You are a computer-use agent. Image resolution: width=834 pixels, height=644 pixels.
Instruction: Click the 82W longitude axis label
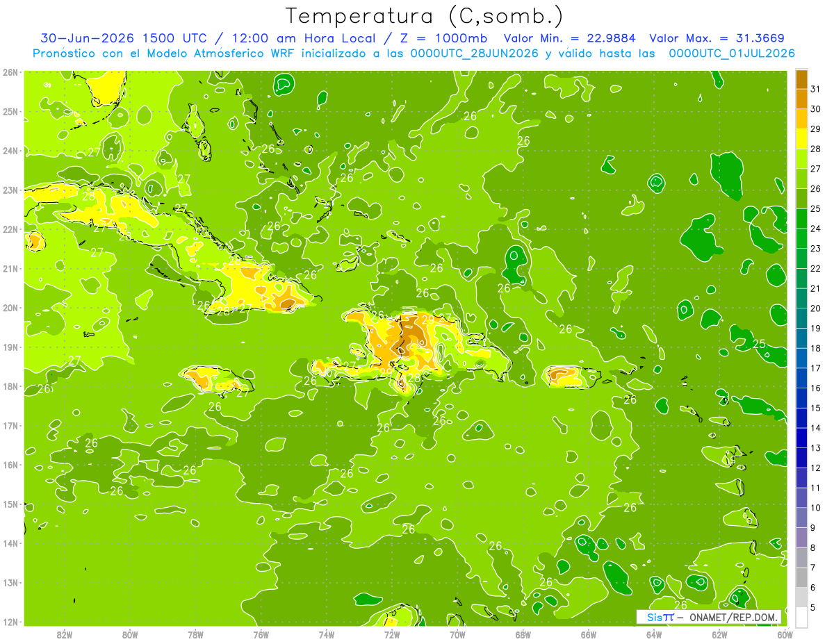64,634
